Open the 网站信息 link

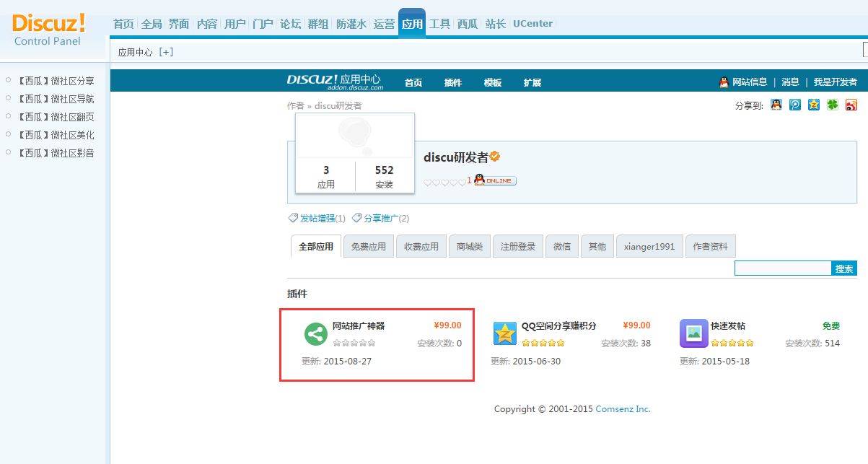[x=750, y=82]
